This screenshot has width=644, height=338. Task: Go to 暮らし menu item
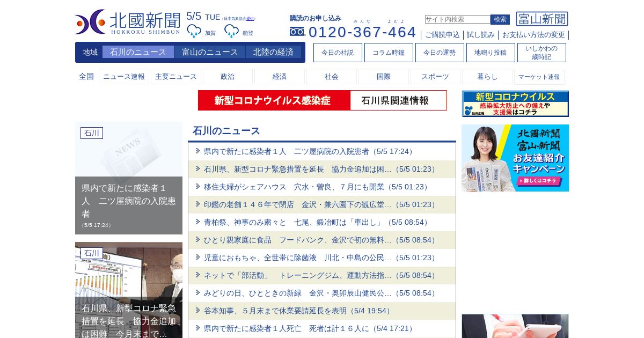point(487,77)
